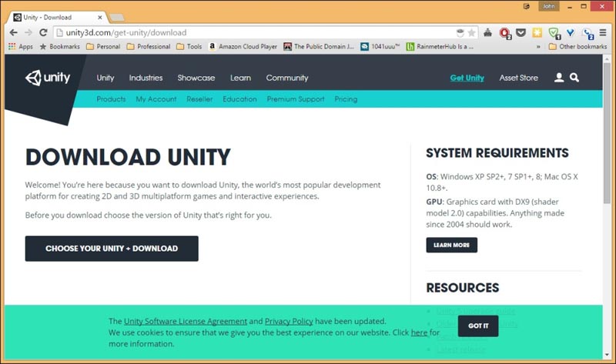The image size is (616, 364).
Task: Click the Choose Your Unity + Download button
Action: pyautogui.click(x=112, y=249)
